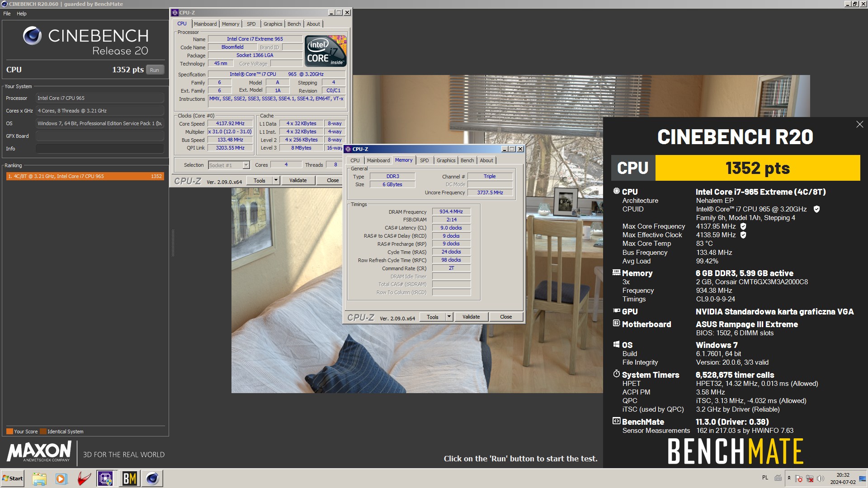Click the shield beside Max Core Frequency
868x488 pixels.
coord(743,226)
